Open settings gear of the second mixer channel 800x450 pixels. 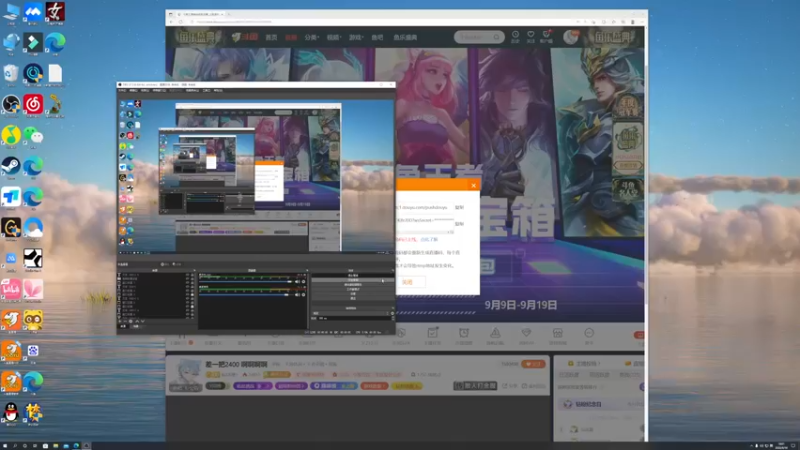click(x=303, y=295)
